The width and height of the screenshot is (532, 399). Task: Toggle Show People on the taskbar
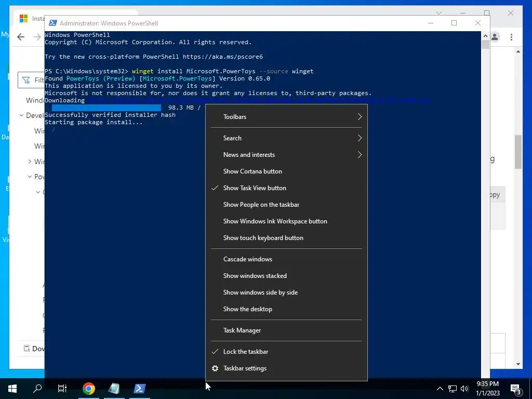(286, 205)
